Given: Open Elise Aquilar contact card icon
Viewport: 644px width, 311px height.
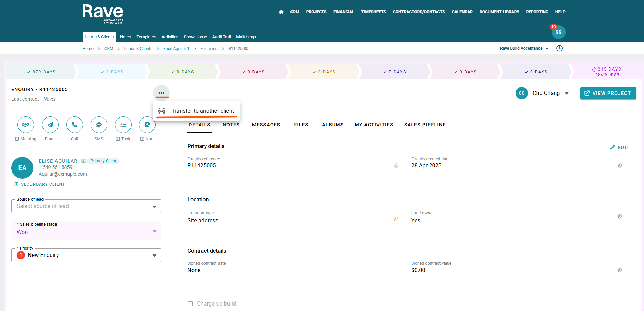Looking at the screenshot, I should point(84,161).
